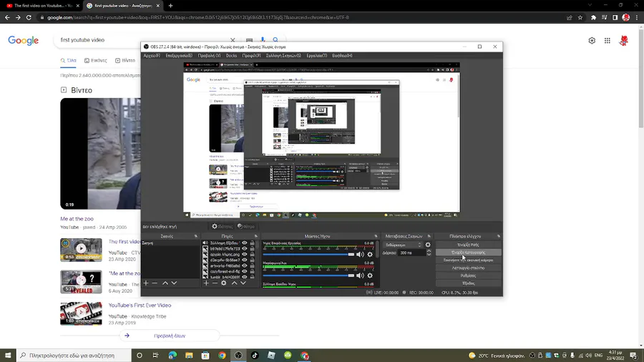This screenshot has width=644, height=362.
Task: Open OBS File menu (Αρχείο)
Action: click(152, 55)
